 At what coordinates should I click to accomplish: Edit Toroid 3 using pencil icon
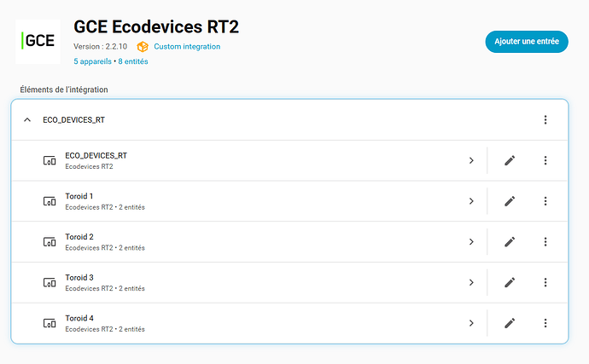[510, 282]
